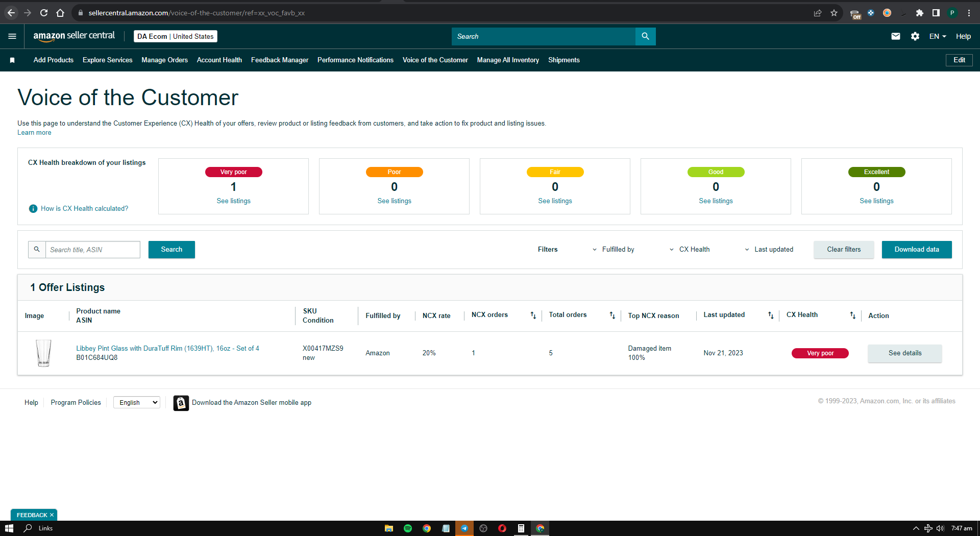Open Performance Notifications
The width and height of the screenshot is (980, 536).
click(355, 60)
